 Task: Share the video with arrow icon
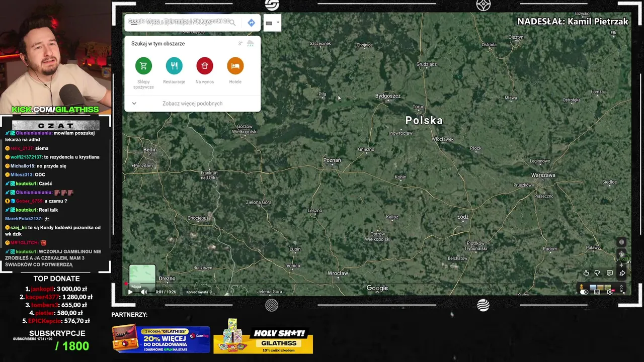coord(622,273)
